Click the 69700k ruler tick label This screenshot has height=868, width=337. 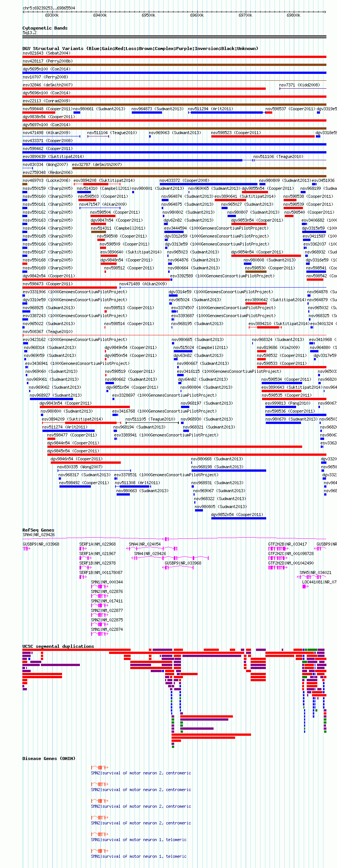tap(245, 15)
